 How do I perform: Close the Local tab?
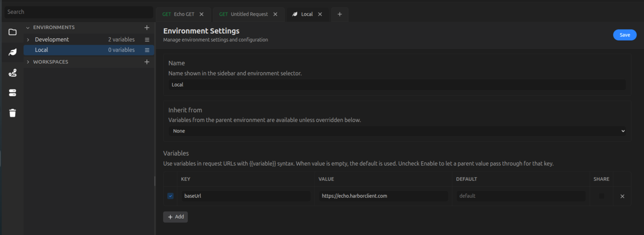tap(320, 14)
